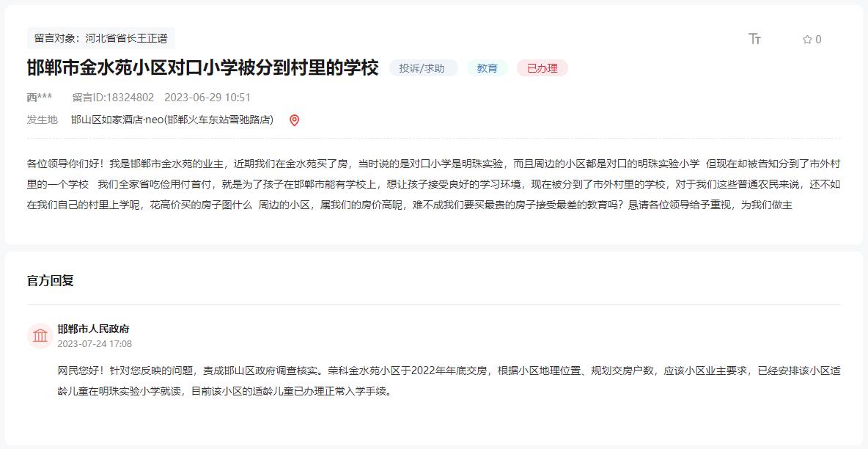
Task: Click the 发生地 label
Action: 42,120
